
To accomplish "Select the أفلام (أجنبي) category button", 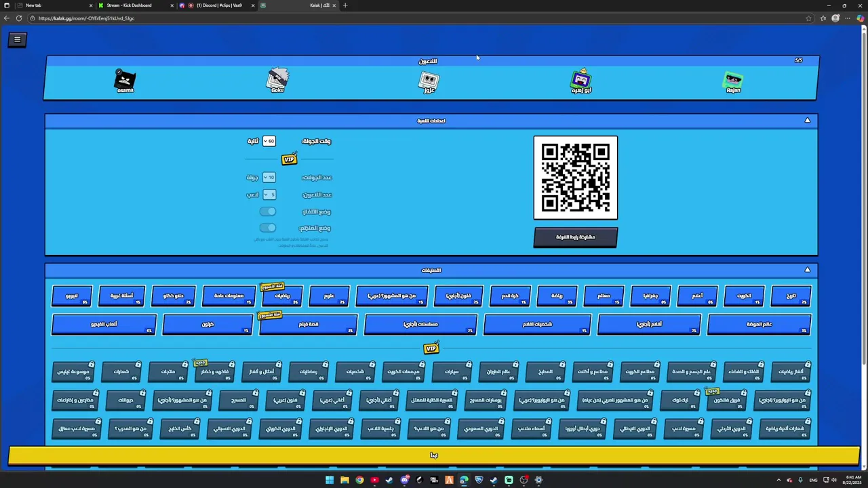I will click(649, 325).
